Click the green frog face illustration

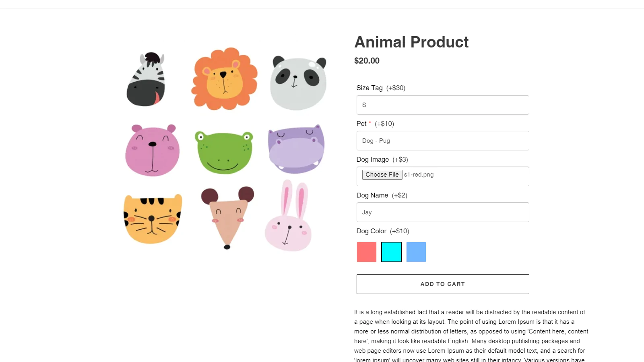(224, 152)
